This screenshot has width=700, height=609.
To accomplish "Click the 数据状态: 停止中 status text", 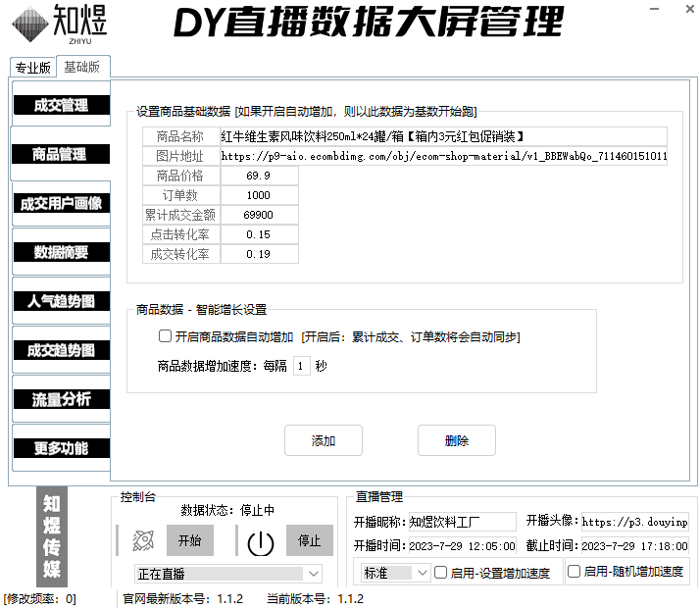I will pyautogui.click(x=227, y=510).
